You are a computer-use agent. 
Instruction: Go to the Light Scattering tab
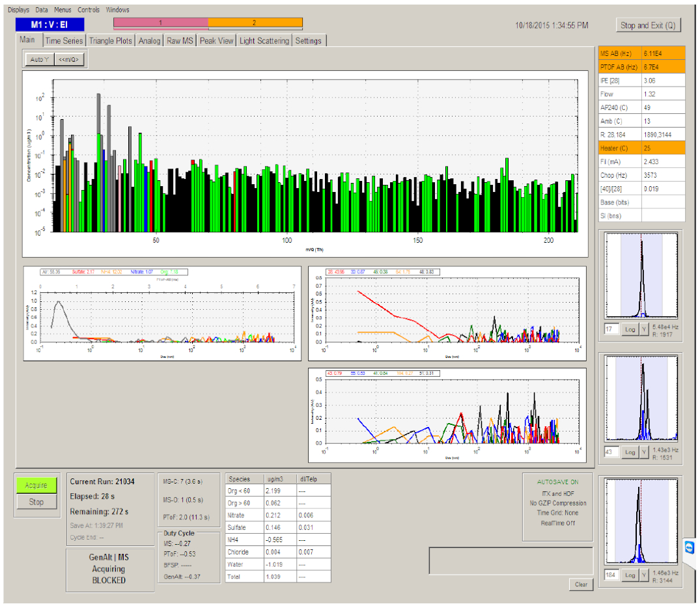click(x=264, y=41)
